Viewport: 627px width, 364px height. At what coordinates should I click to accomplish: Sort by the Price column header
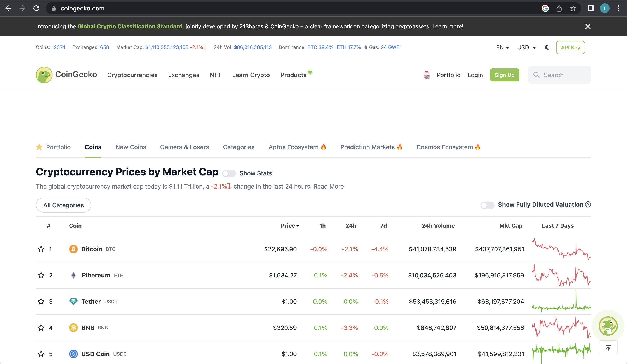290,225
